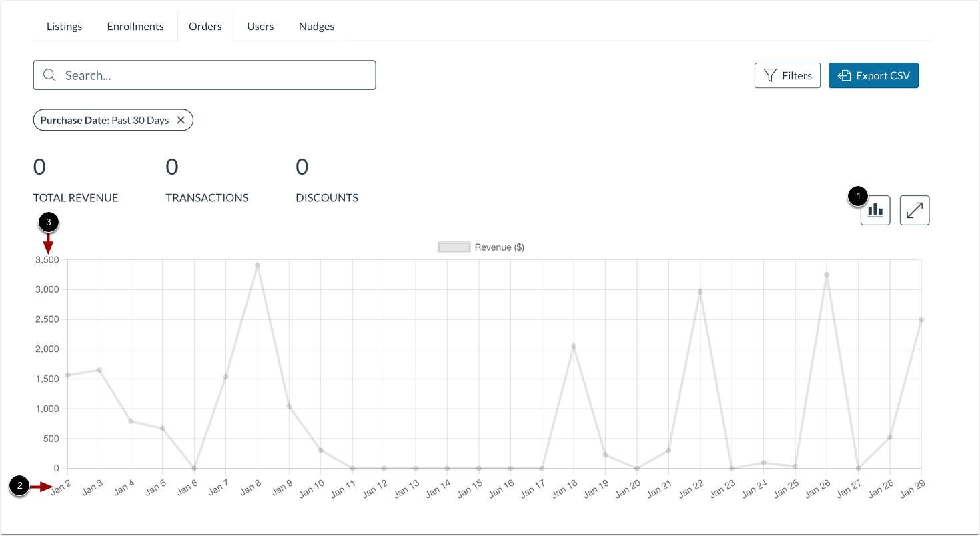The height and width of the screenshot is (536, 980).
Task: Click the magnifying glass search icon
Action: [x=49, y=75]
